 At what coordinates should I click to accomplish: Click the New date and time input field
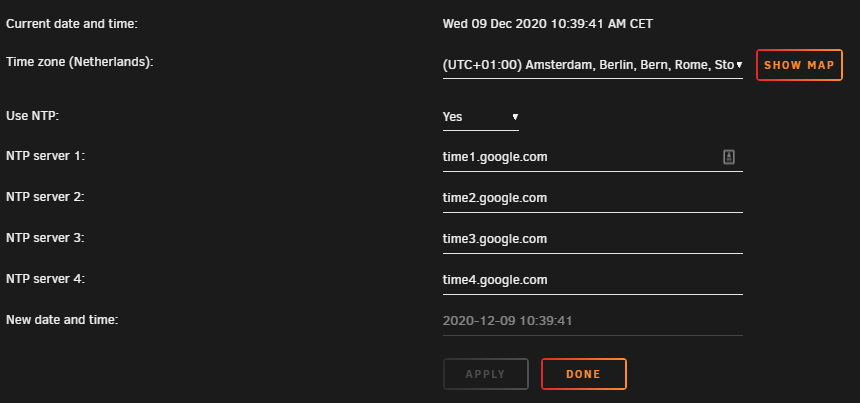pos(592,321)
